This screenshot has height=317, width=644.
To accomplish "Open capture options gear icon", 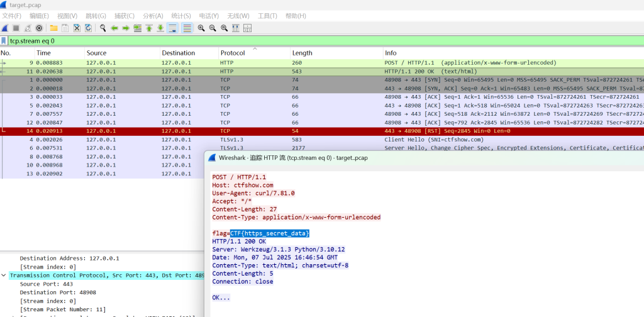I will 39,28.
